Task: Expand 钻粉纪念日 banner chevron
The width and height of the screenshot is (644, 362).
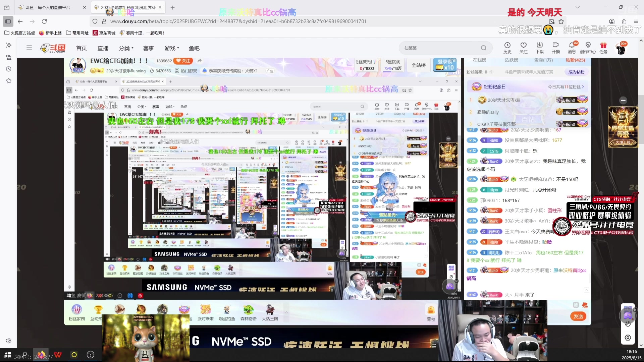Action: (x=583, y=86)
